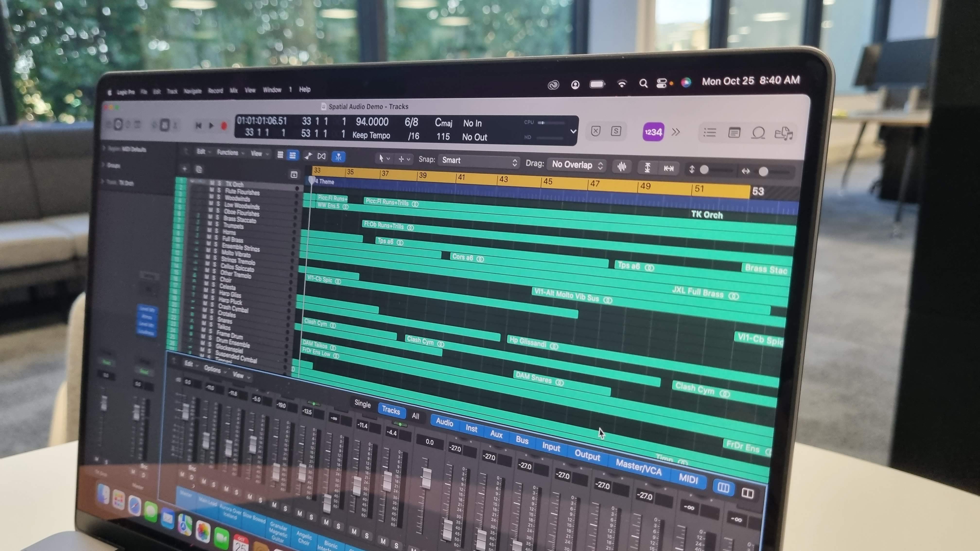The width and height of the screenshot is (980, 551).
Task: Click the double-chevron overflow button
Action: click(676, 132)
